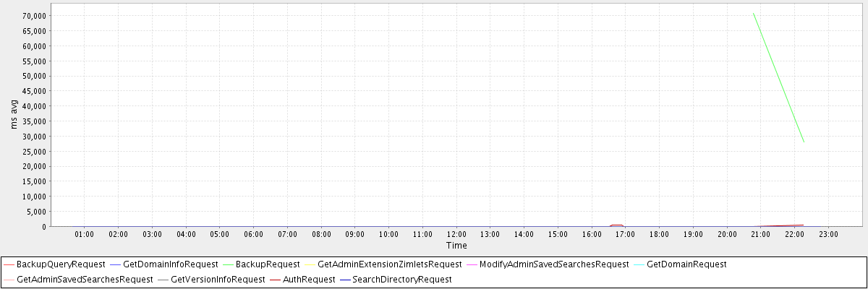The image size is (868, 289).
Task: Click the 23:00 time axis label
Action: (828, 234)
